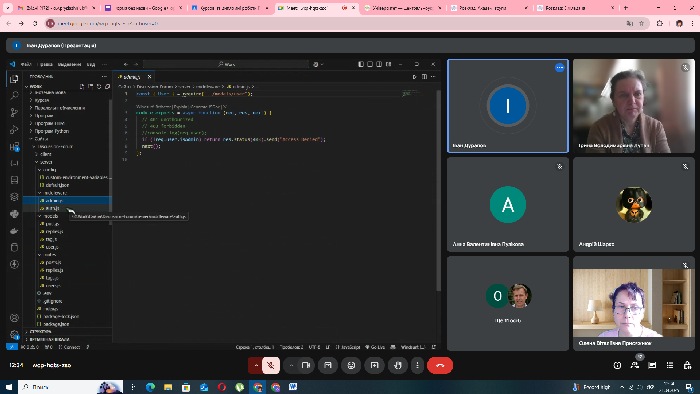The image size is (700, 394).
Task: Show meeting details info icon
Action: 617,365
